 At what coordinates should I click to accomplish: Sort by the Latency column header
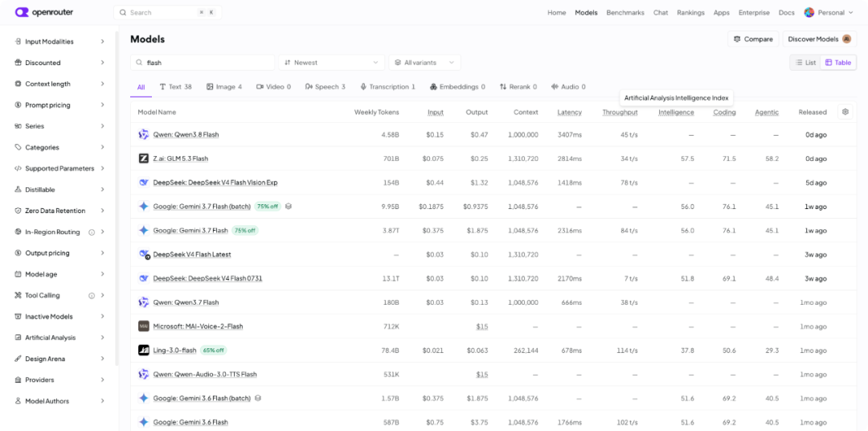[570, 112]
